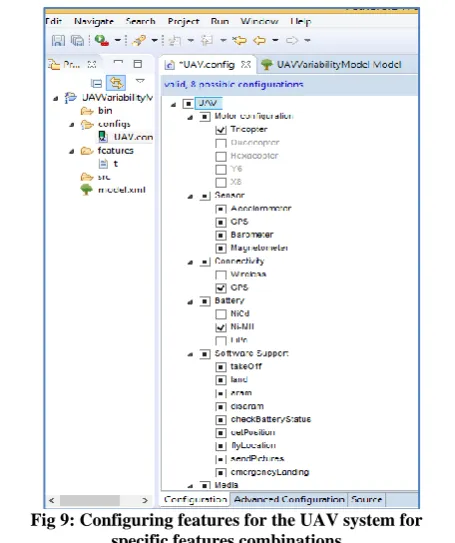This screenshot has height=543, width=455.
Task: Click the External Tools toolbar icon
Action: [x=139, y=41]
